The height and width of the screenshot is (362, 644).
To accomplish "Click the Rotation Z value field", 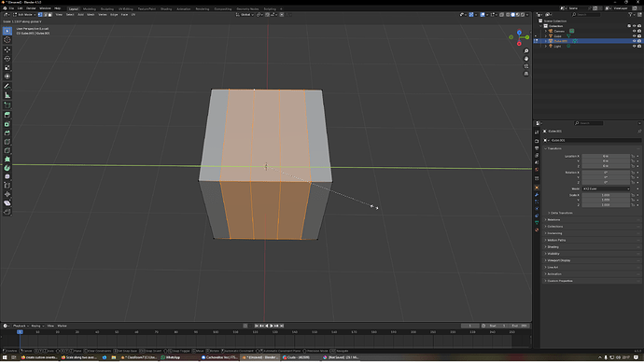I will pyautogui.click(x=606, y=182).
